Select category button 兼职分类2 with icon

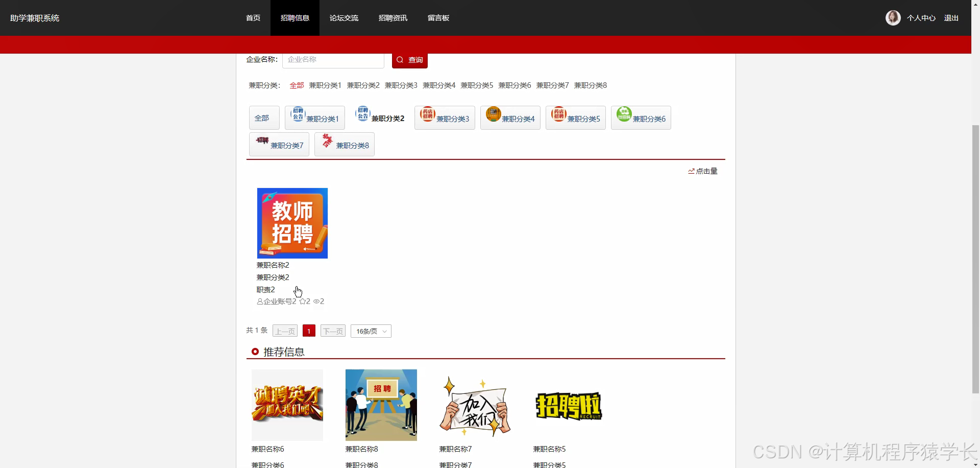pos(380,118)
